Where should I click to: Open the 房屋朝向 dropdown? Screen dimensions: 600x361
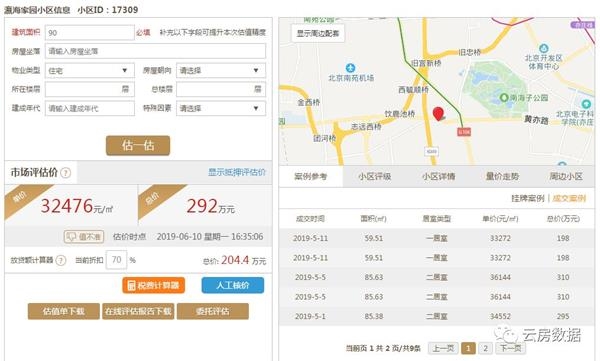[221, 70]
